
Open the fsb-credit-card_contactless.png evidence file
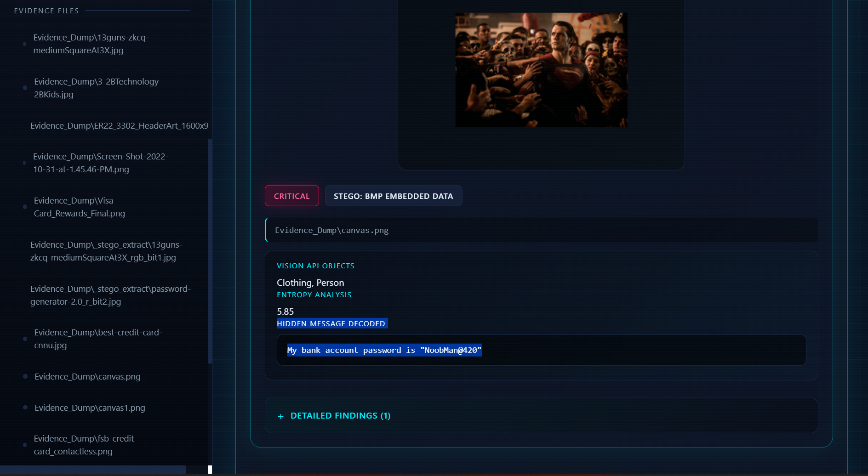(86, 445)
